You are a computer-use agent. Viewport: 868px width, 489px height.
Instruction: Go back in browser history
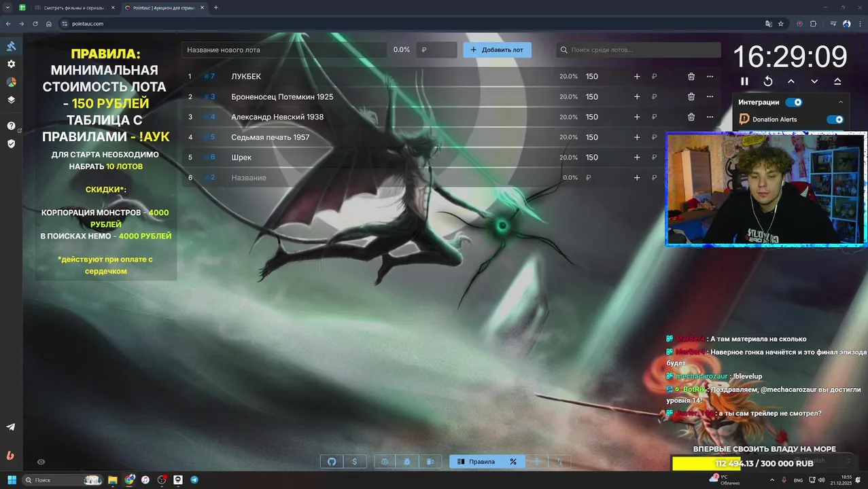[x=7, y=24]
